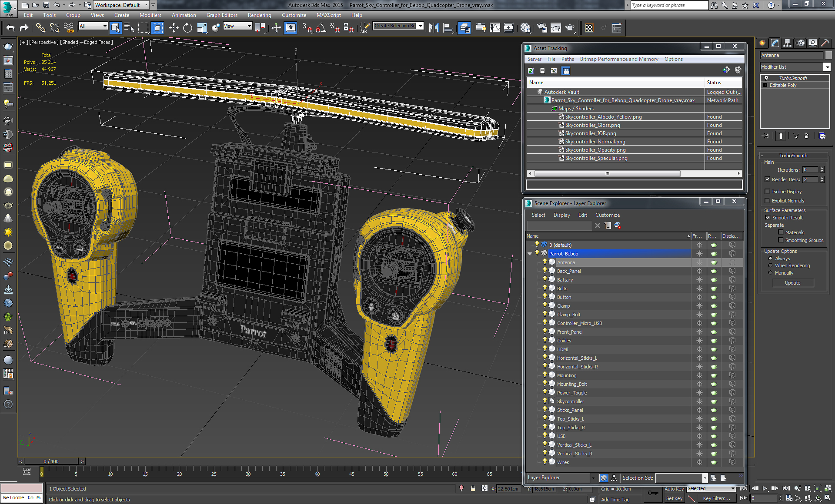The image size is (835, 504).
Task: Click the viewport Shaded + Edged Faces label
Action: pos(87,42)
